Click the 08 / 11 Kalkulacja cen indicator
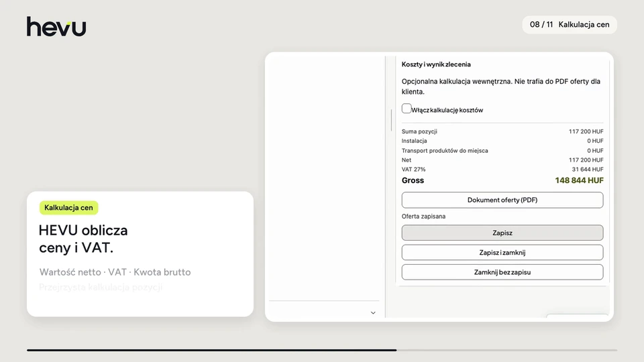644x362 pixels. [x=570, y=25]
